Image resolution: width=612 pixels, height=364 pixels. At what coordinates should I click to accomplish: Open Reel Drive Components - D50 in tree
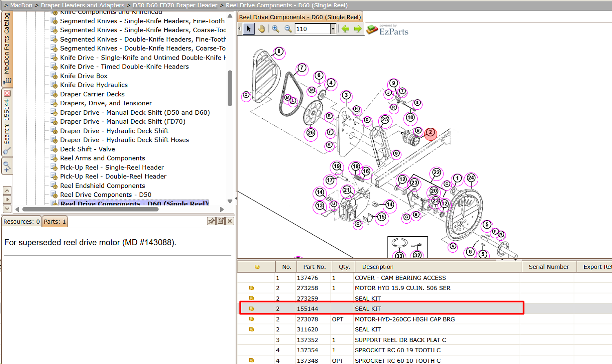point(106,195)
